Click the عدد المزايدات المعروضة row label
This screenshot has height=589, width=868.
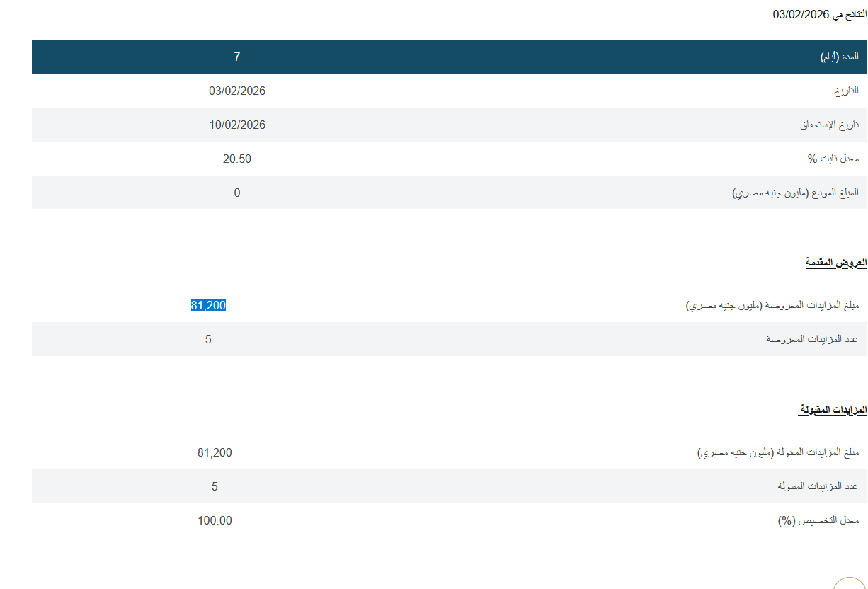point(812,339)
